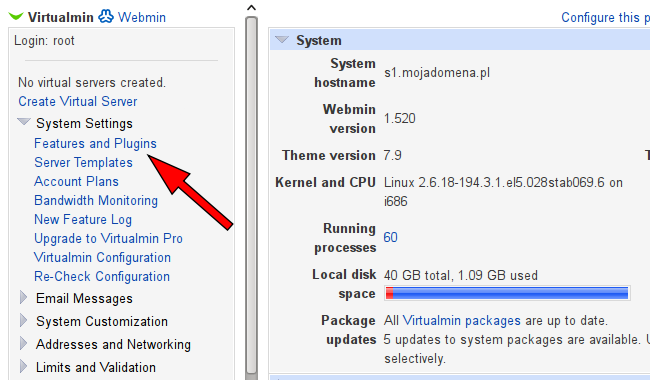Expand Limits and Validation section
The height and width of the screenshot is (380, 650).
[x=24, y=366]
